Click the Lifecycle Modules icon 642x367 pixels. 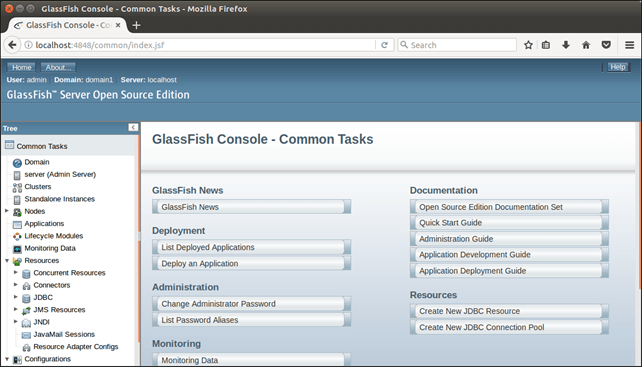[x=17, y=236]
